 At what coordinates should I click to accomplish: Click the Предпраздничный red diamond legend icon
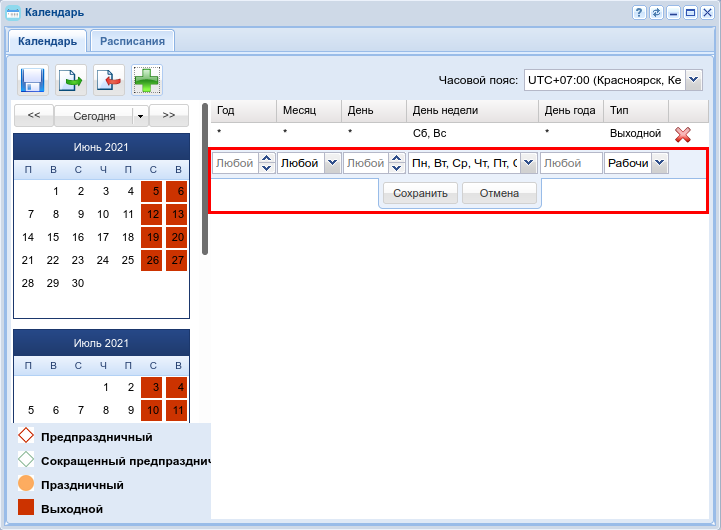pyautogui.click(x=26, y=435)
